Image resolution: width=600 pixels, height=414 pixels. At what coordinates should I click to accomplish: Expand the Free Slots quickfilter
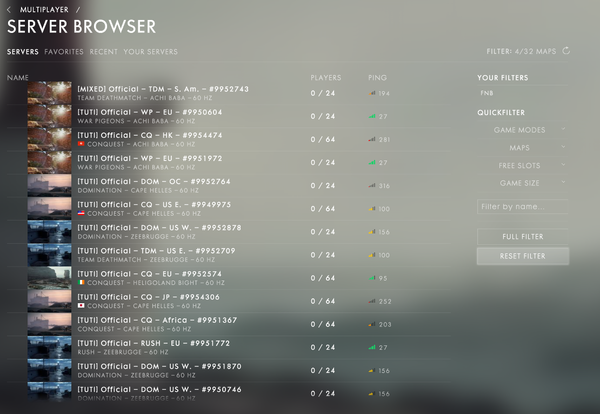522,166
